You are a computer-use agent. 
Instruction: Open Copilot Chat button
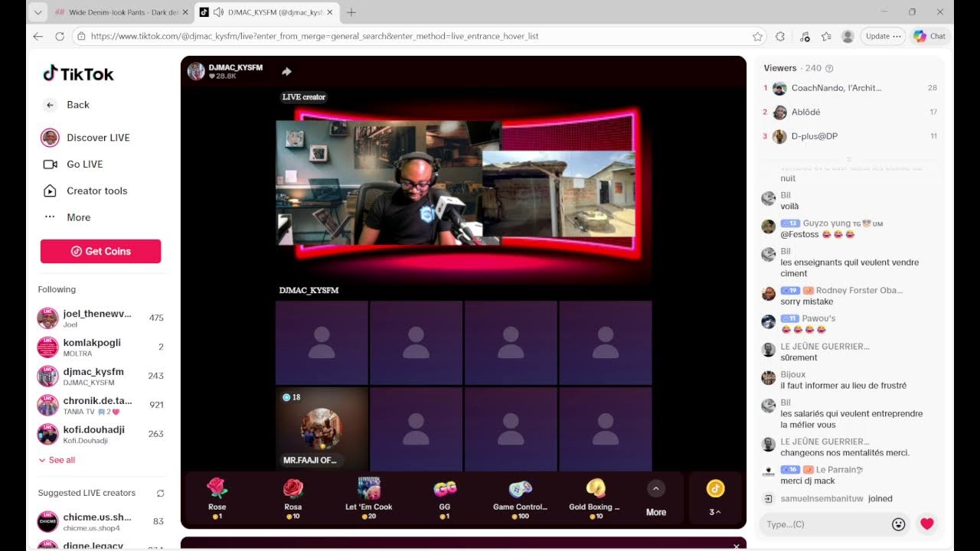pyautogui.click(x=929, y=36)
